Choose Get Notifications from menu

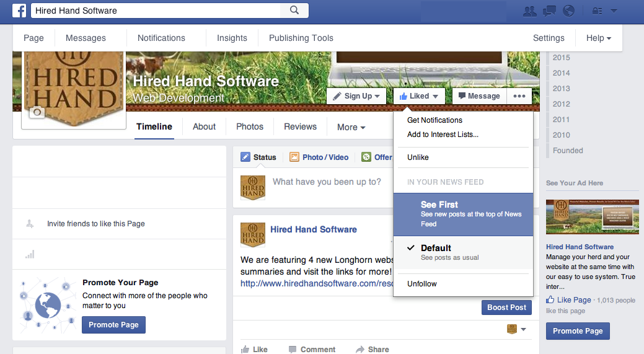click(434, 120)
